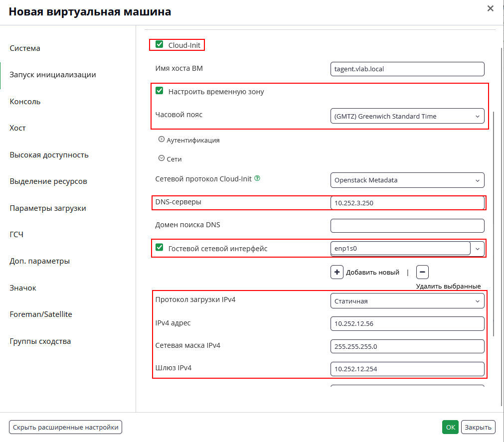The width and height of the screenshot is (504, 442).
Task: Click the Шлюз IPv4 input field
Action: (407, 369)
